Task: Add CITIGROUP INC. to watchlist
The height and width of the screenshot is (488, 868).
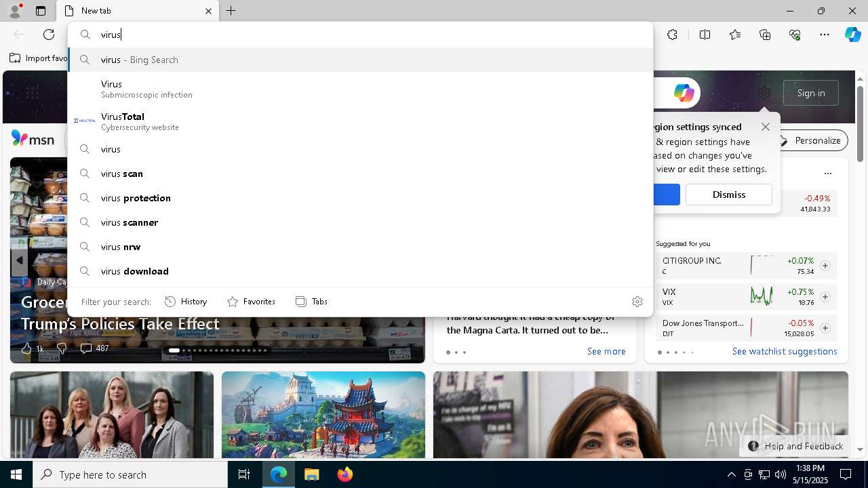Action: [825, 266]
